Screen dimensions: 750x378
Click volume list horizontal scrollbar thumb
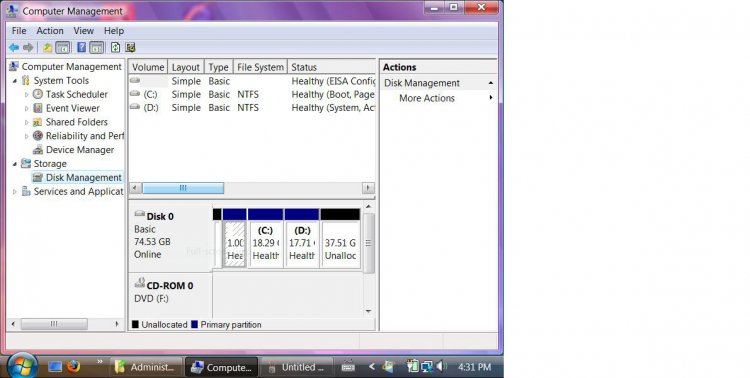tap(183, 188)
